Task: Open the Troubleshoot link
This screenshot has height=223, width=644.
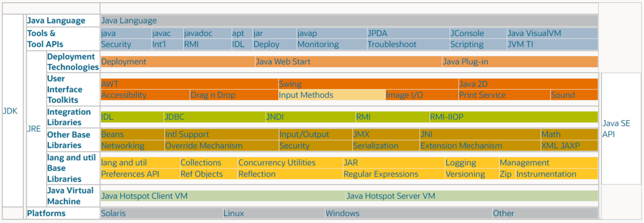Action: pyautogui.click(x=392, y=44)
